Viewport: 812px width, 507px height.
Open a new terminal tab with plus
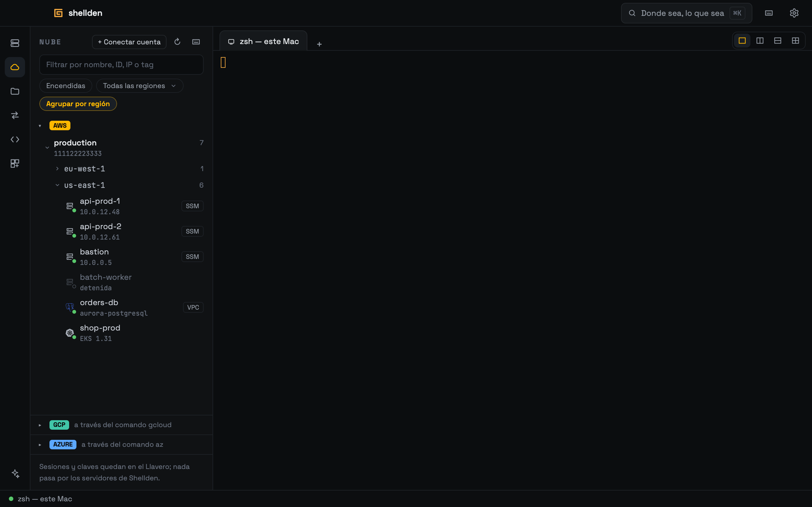[319, 44]
